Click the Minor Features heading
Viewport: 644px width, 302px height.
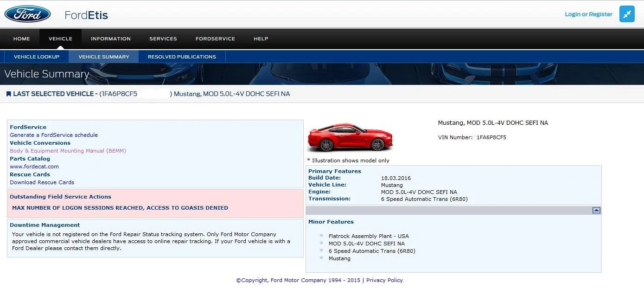coord(331,222)
